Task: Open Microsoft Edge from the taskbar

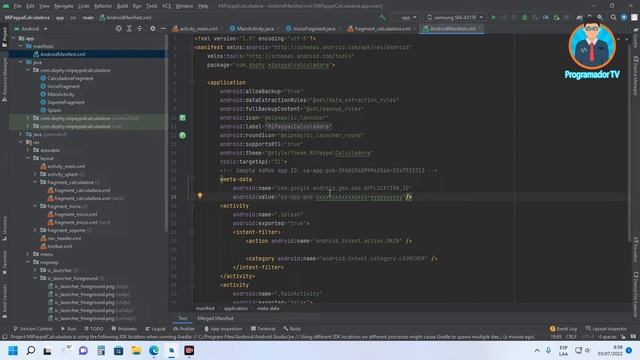Action: tap(154, 351)
